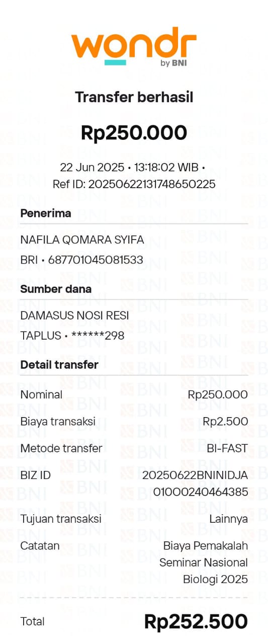Select recipient name NAFILA QOMARA SYIFA
This screenshot has width=268, height=644.
coord(82,240)
